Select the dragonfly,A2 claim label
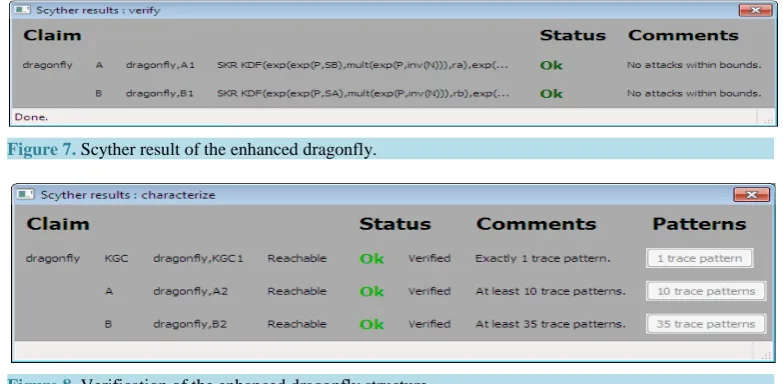Screen dimensions: 783x384 [x=190, y=292]
